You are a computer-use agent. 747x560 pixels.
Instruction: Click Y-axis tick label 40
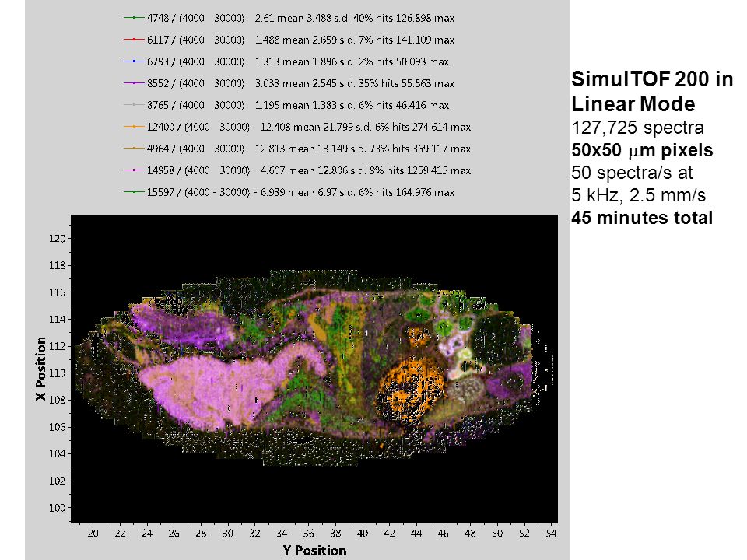[363, 534]
